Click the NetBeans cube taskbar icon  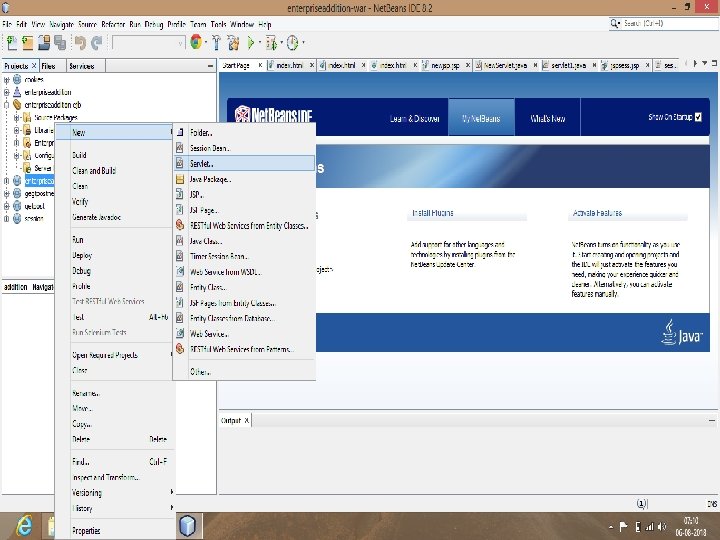187,525
